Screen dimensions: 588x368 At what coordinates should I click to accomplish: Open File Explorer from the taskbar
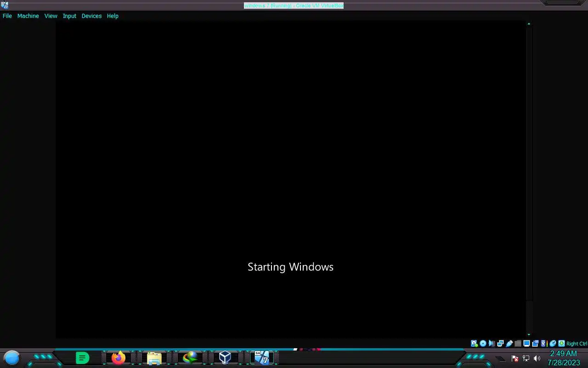(154, 358)
